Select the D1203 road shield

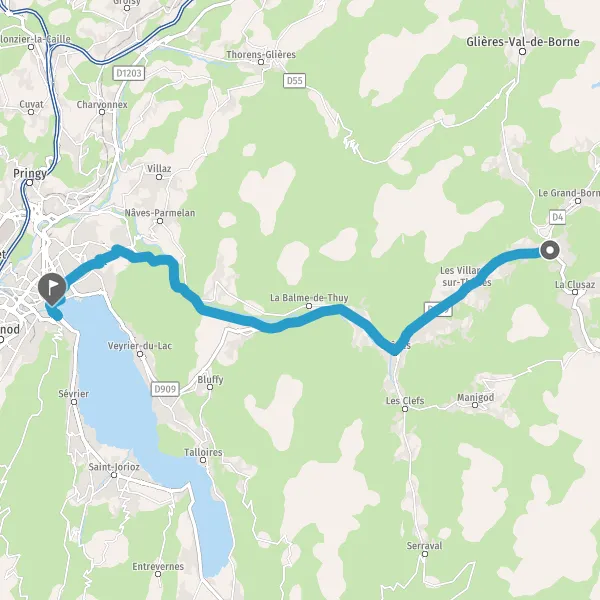[x=129, y=73]
